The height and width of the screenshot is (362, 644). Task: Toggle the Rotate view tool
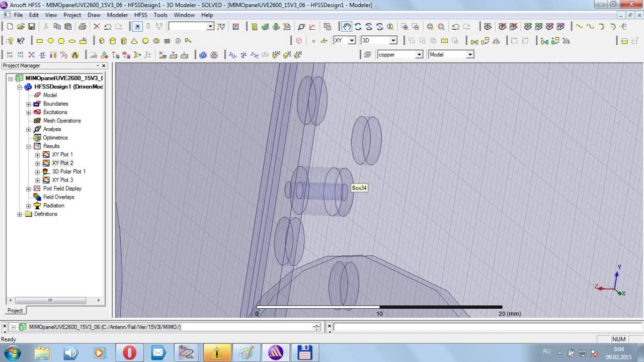358,27
